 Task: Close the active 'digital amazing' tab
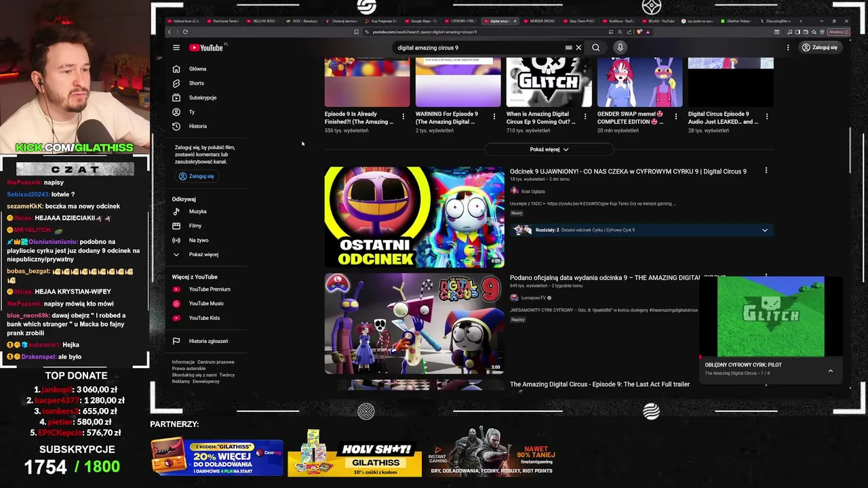click(x=515, y=21)
